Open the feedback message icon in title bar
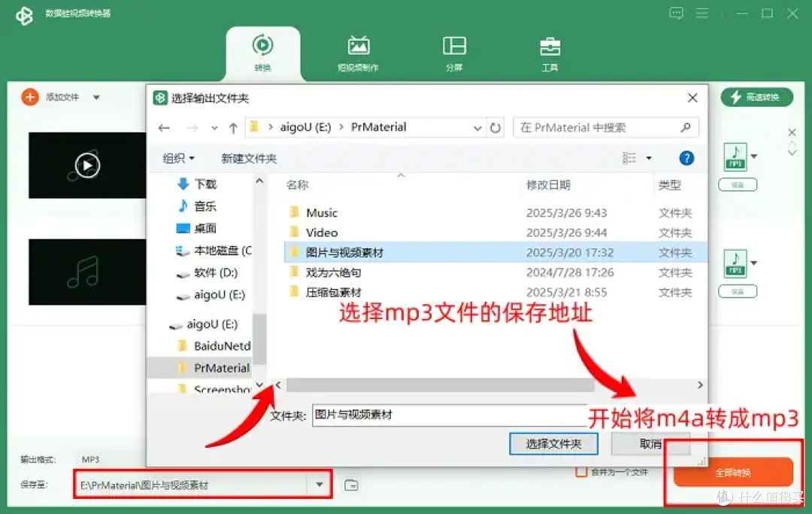The image size is (812, 514). pyautogui.click(x=676, y=13)
